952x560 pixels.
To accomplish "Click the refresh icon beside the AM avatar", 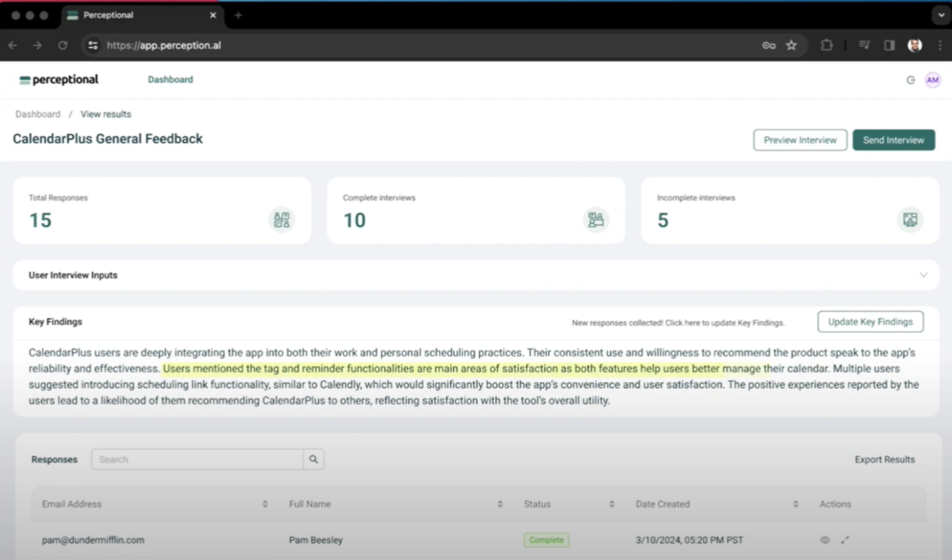I will pos(910,80).
